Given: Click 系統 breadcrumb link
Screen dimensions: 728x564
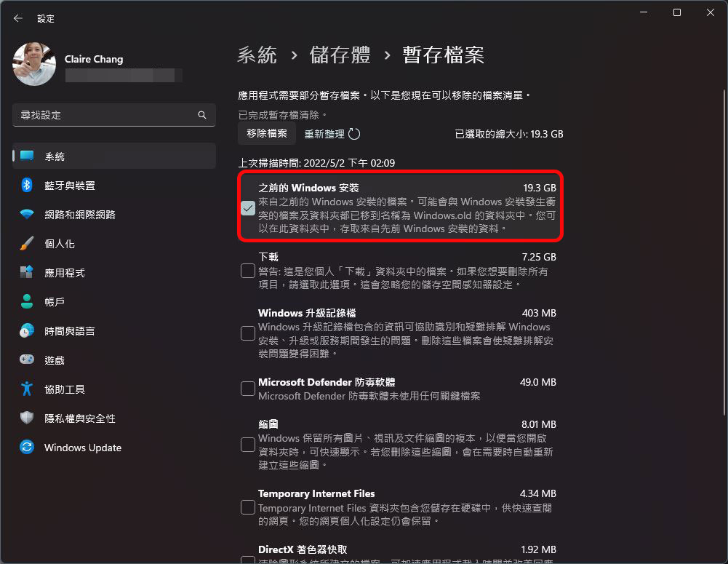Looking at the screenshot, I should click(x=257, y=55).
